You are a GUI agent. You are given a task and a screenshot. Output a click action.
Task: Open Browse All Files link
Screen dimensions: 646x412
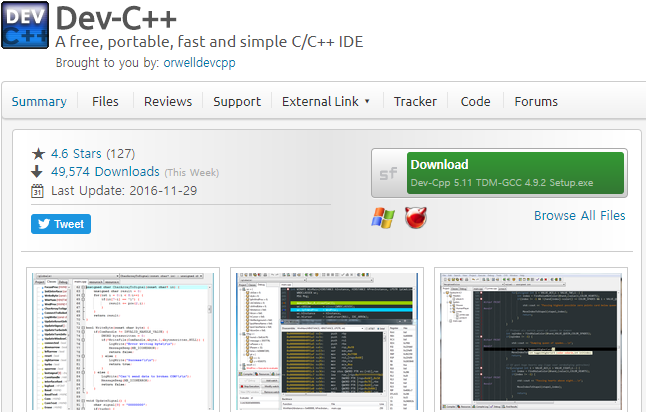pyautogui.click(x=580, y=215)
